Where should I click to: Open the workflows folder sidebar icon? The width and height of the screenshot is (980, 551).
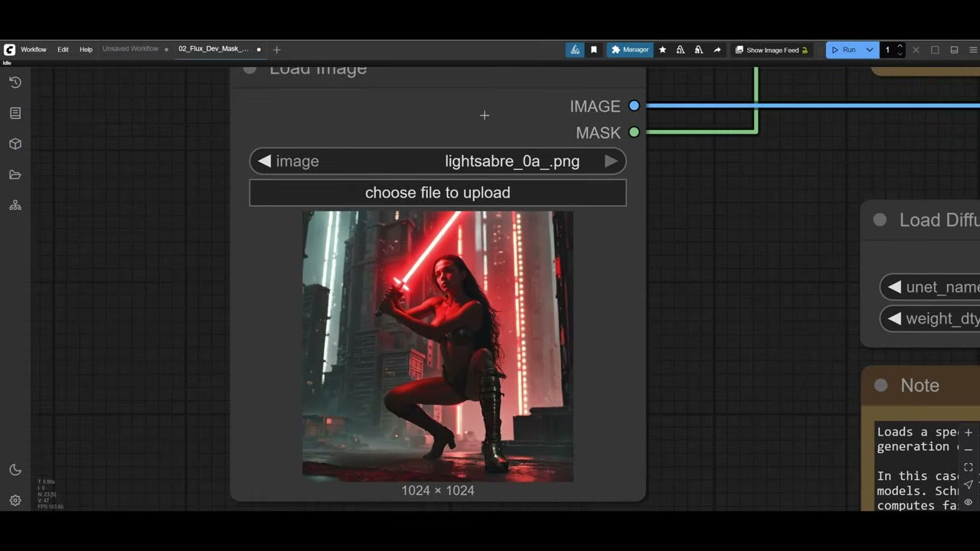[x=15, y=174]
